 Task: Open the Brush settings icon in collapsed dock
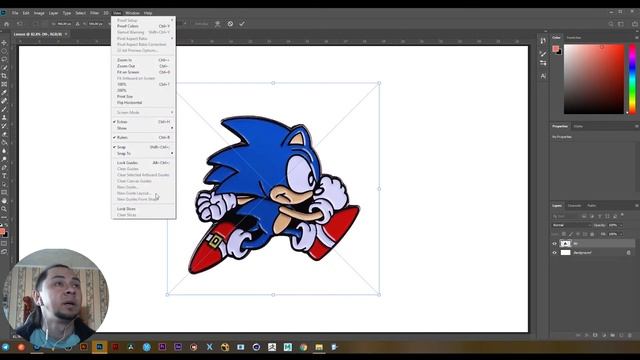(543, 53)
